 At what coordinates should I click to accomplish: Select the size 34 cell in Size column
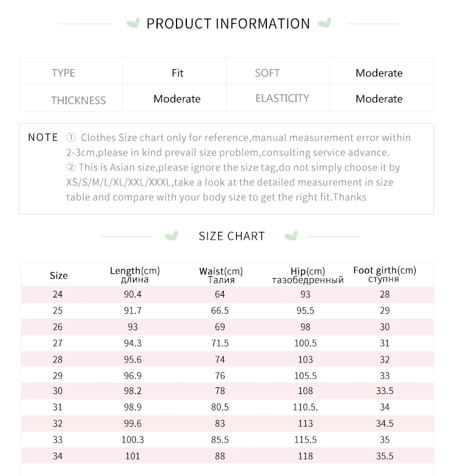point(58,456)
